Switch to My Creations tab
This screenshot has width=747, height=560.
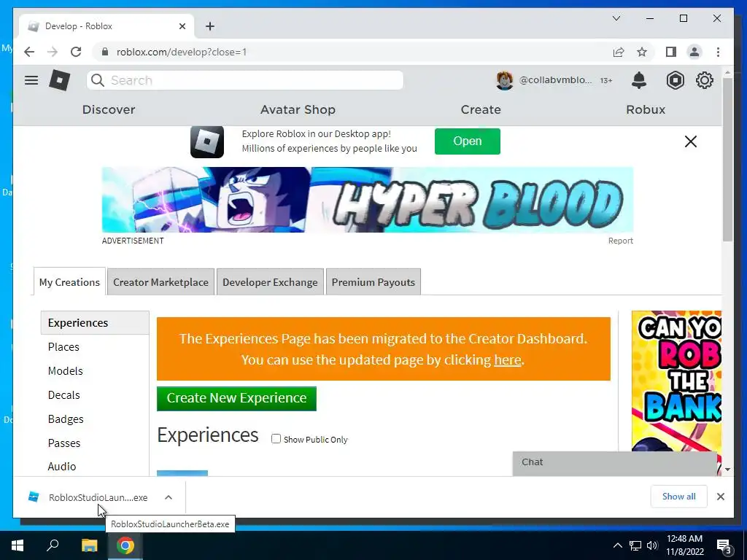tap(69, 282)
